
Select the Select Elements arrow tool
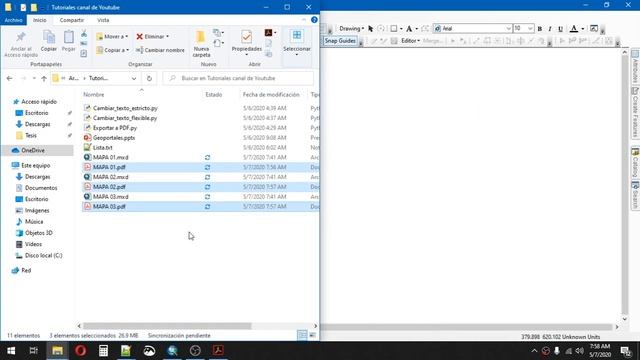click(x=371, y=29)
